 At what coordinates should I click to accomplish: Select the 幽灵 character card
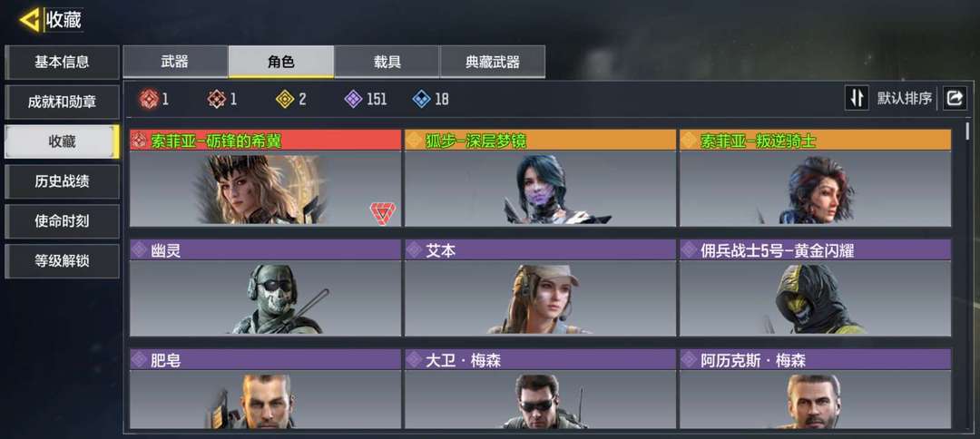coord(265,288)
